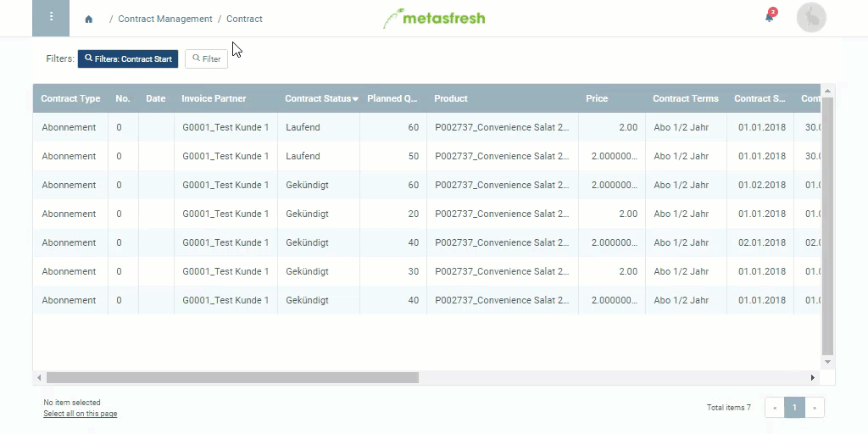
Task: Open the notifications bell icon
Action: (x=769, y=17)
